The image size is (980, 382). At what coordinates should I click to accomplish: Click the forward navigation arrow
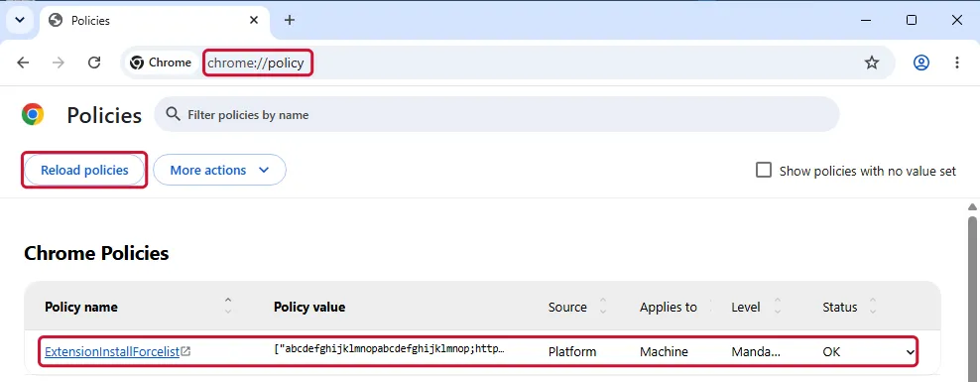pos(59,63)
